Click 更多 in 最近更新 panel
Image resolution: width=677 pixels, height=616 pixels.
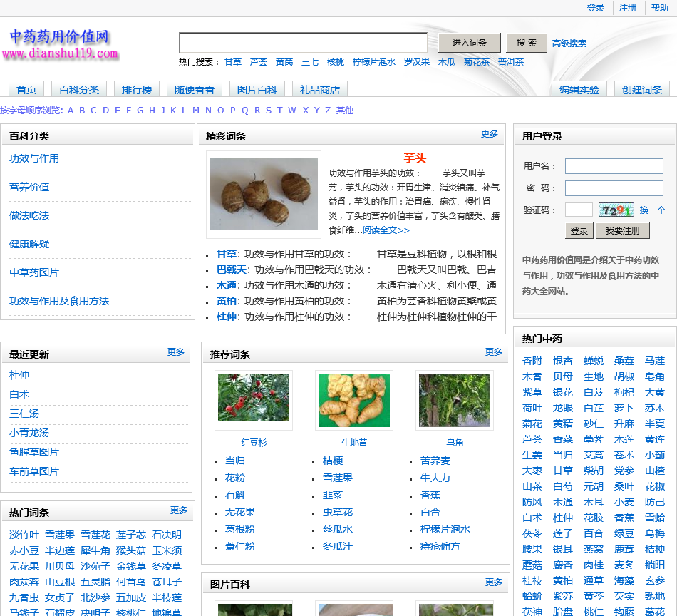[176, 351]
